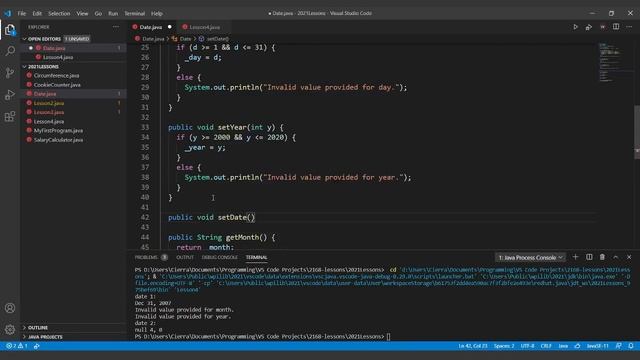Viewport: 640px width, 360px height.
Task: Open the Run and Debug view
Action: (x=10, y=95)
